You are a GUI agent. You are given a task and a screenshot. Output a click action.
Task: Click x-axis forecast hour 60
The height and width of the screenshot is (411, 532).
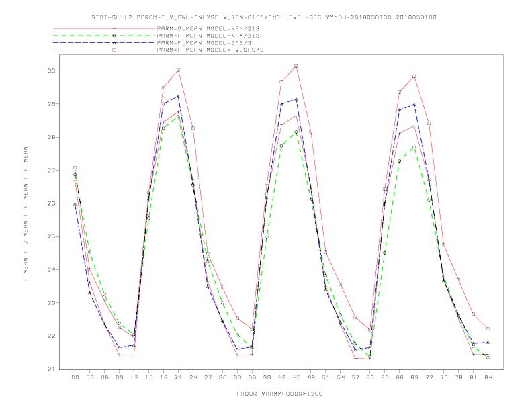click(370, 377)
